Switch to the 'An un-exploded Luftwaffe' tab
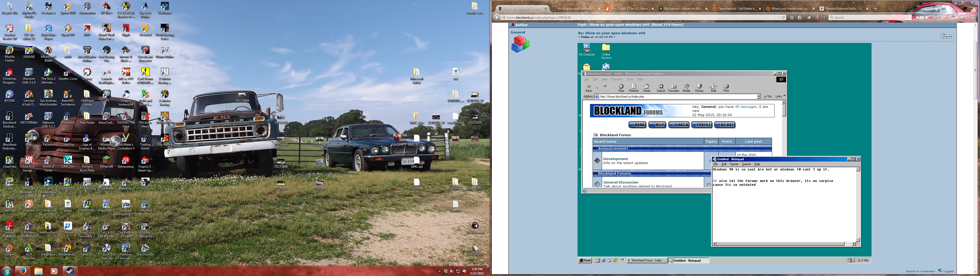 point(576,8)
